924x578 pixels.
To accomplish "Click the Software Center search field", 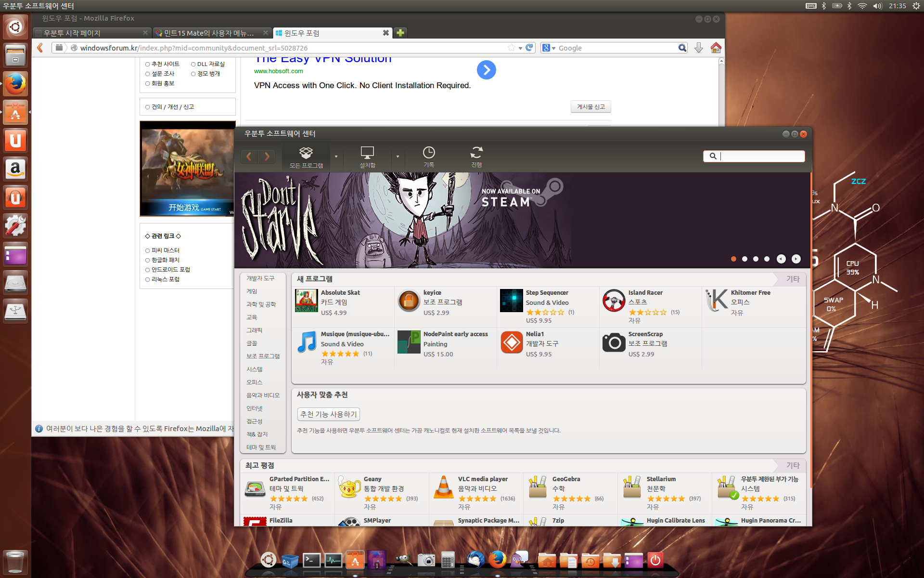I will (x=754, y=156).
